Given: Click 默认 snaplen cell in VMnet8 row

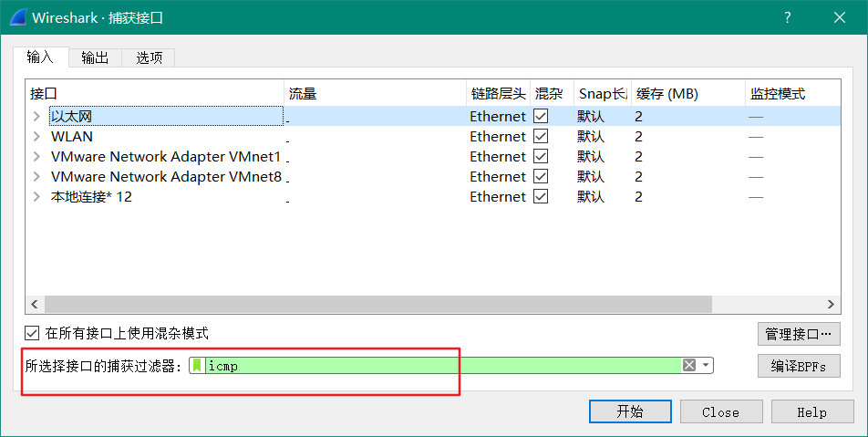Looking at the screenshot, I should [591, 176].
